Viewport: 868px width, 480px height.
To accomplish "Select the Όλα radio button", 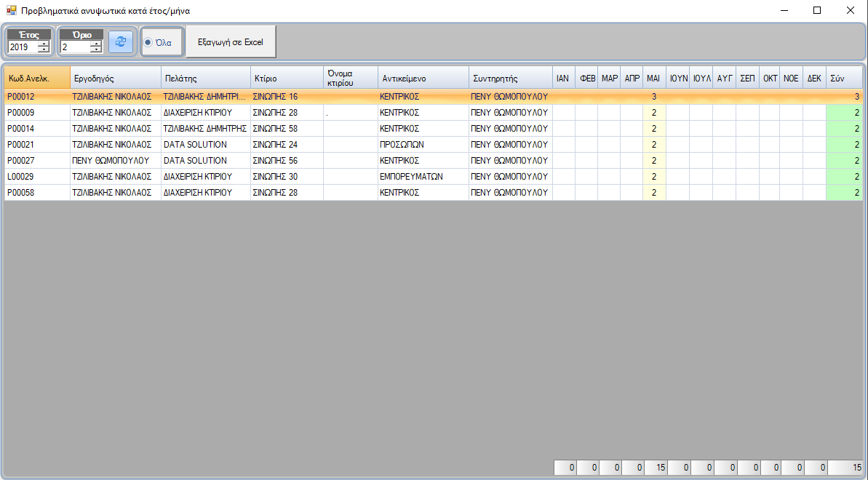I will [148, 43].
